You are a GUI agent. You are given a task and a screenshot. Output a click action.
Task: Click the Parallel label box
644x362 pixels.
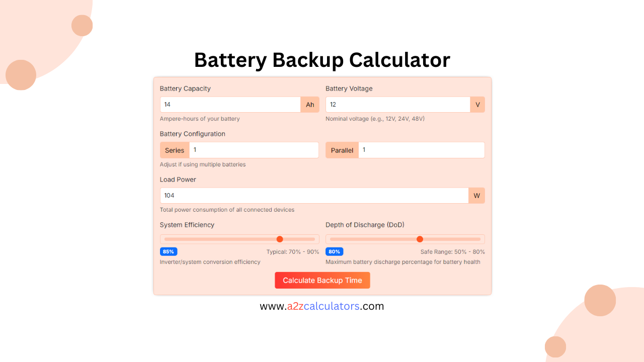342,150
